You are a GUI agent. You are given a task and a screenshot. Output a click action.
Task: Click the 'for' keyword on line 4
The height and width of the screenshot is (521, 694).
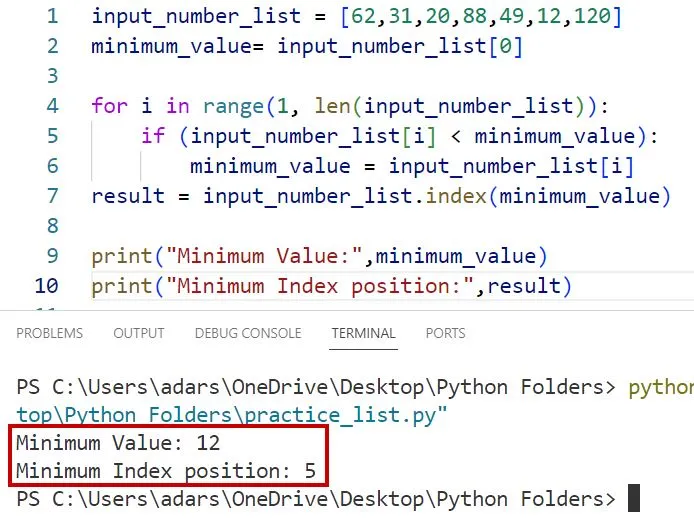coord(109,106)
